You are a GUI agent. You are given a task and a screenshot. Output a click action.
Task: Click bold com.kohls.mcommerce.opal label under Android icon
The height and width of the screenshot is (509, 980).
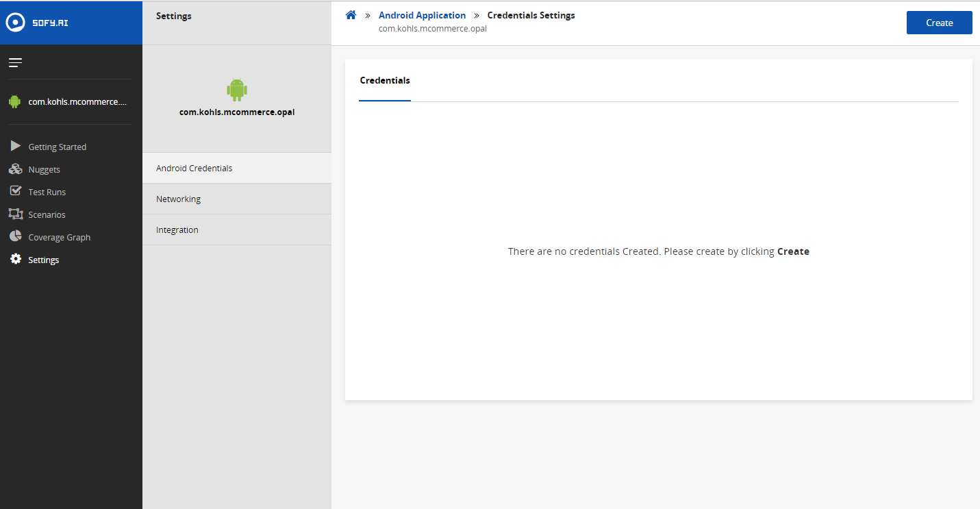tap(237, 112)
